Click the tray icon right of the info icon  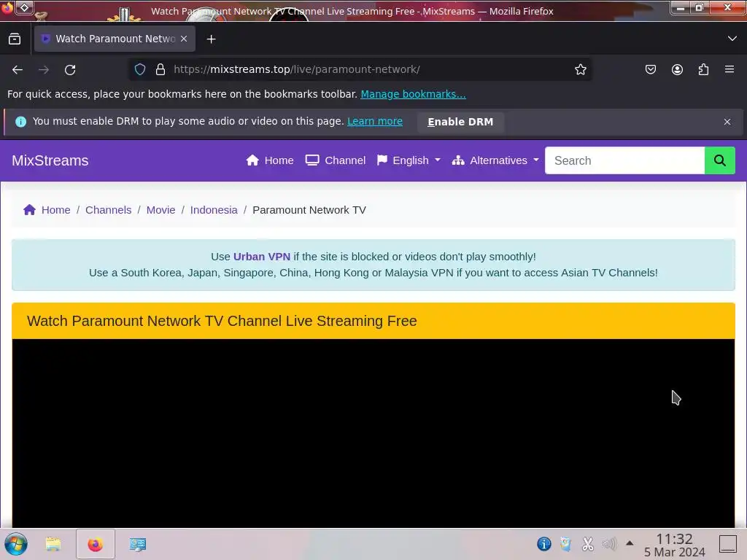pyautogui.click(x=565, y=544)
